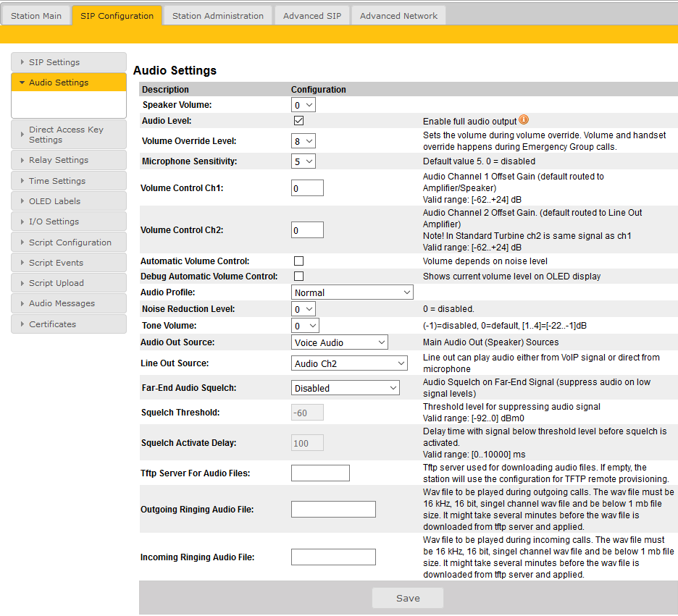Screen dimensions: 678x616
Task: Expand Relay Settings in the sidebar
Action: (x=58, y=160)
